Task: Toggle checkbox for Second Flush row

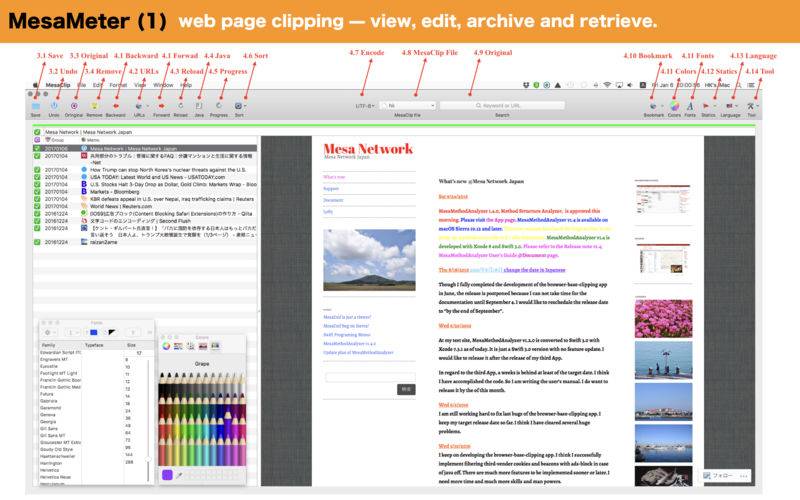Action: click(x=37, y=221)
